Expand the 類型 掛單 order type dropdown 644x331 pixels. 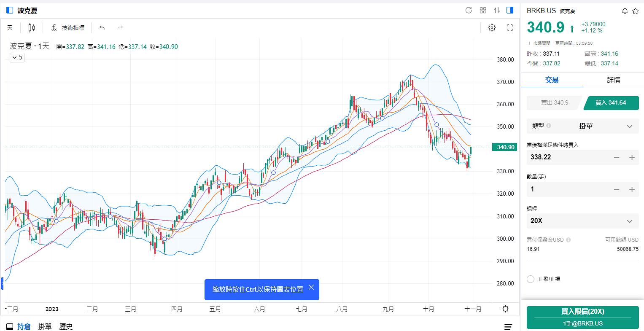click(583, 126)
